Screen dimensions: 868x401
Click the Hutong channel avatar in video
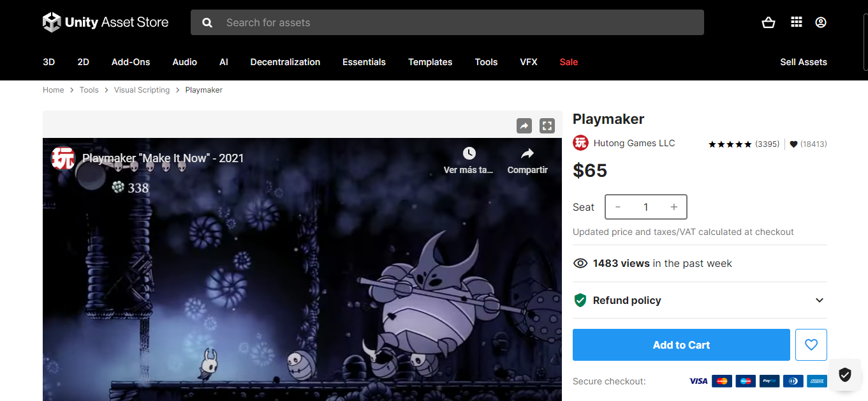[x=63, y=158]
